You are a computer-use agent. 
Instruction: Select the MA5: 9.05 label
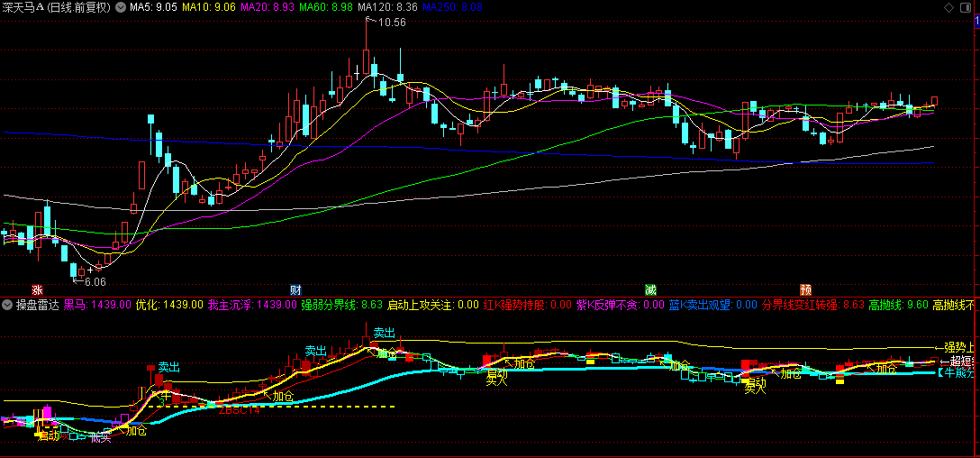[x=154, y=7]
